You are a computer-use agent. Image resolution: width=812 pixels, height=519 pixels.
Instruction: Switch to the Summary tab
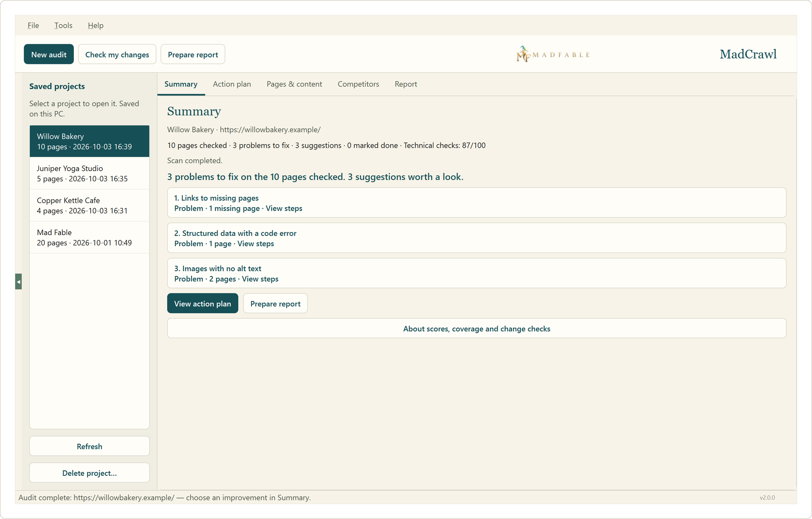click(181, 84)
